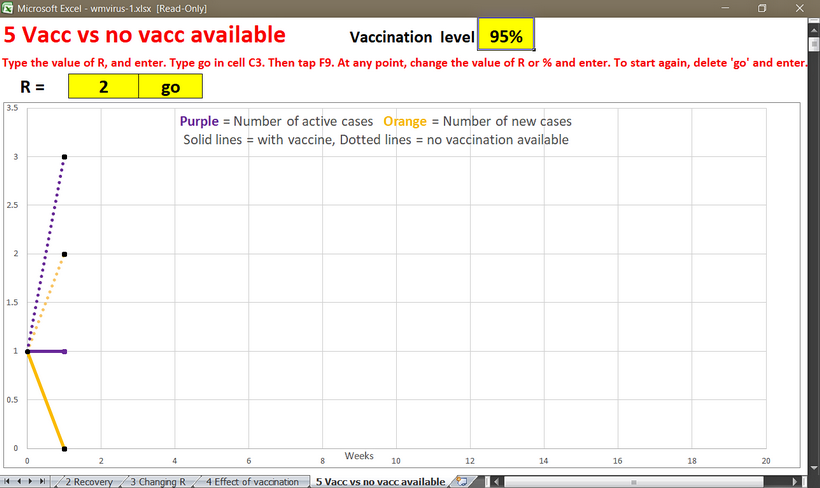The image size is (820, 488).
Task: Jump to first sheet with navigation arrow
Action: click(x=8, y=481)
